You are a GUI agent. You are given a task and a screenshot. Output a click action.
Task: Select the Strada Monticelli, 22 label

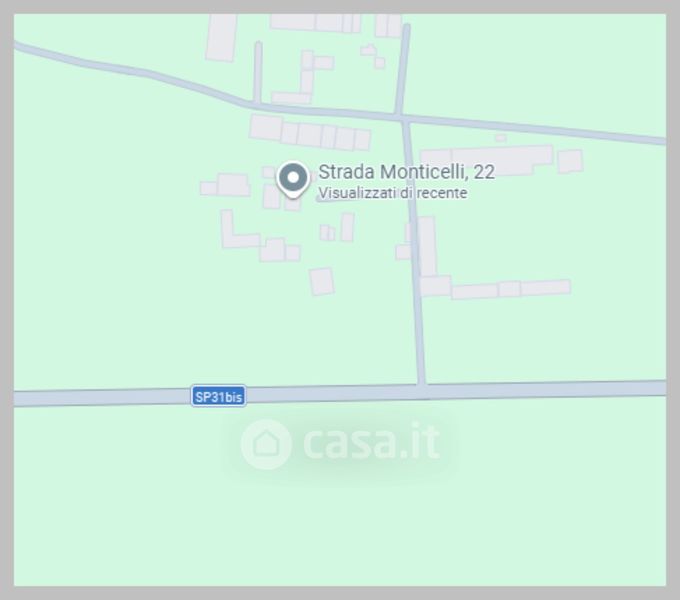[406, 172]
